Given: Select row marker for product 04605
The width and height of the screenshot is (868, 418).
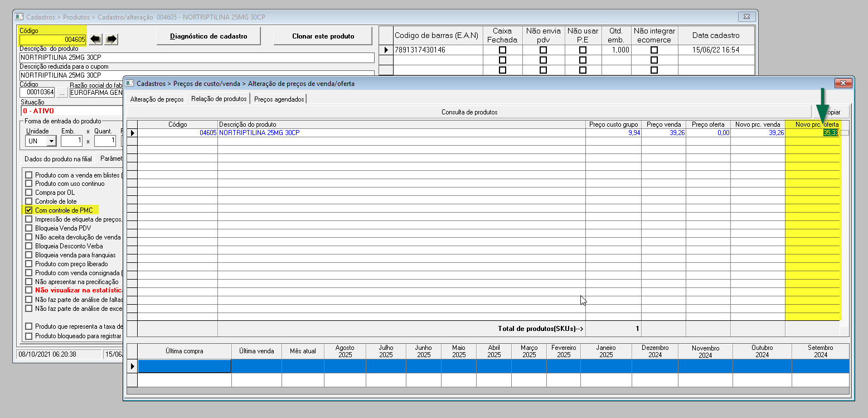Looking at the screenshot, I should 132,133.
